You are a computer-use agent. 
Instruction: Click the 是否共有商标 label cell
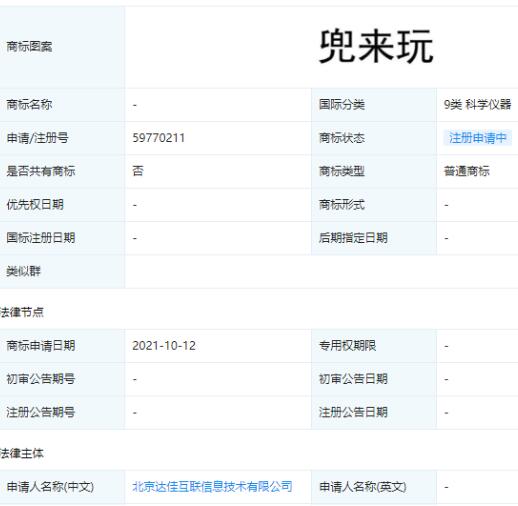click(62, 171)
